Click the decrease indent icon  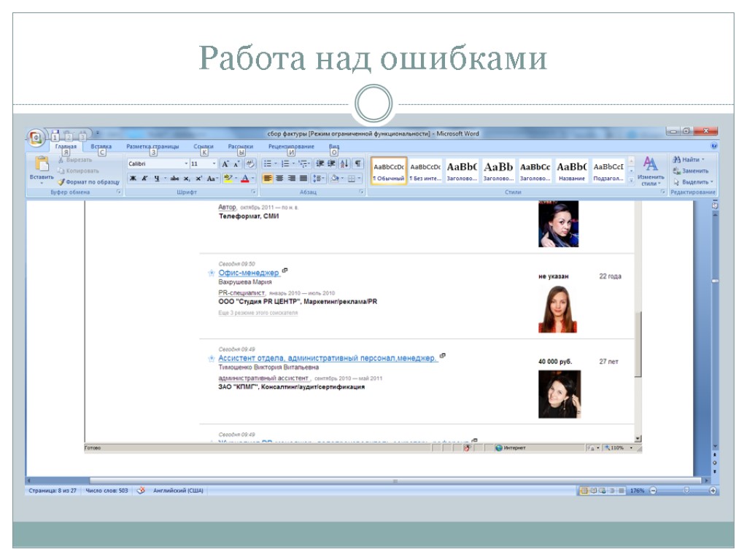(320, 164)
